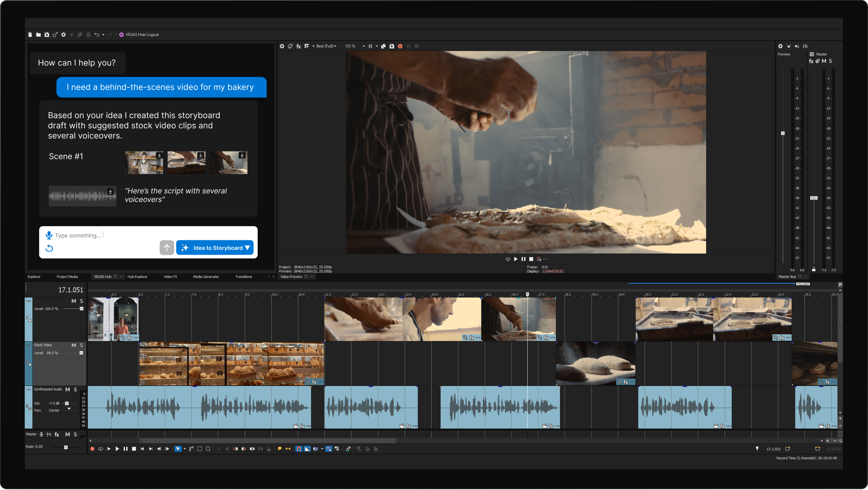Switch to the Video FX tab
The image size is (868, 490).
170,277
